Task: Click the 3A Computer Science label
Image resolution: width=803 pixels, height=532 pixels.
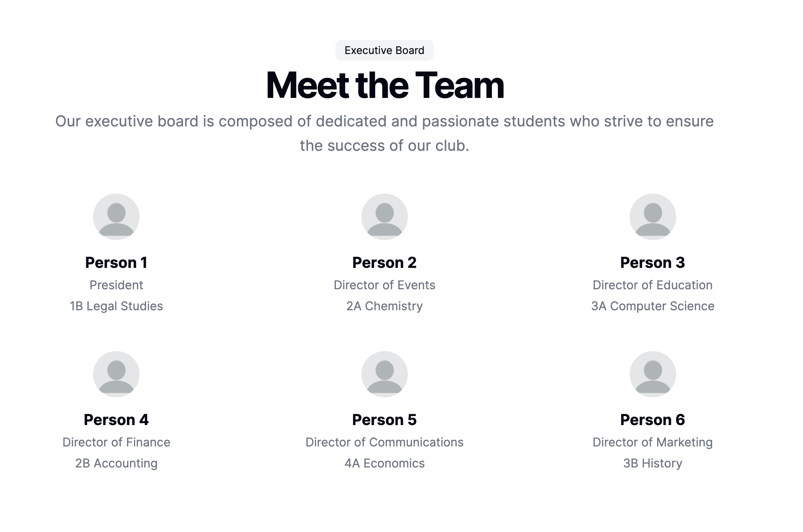Action: (x=653, y=306)
